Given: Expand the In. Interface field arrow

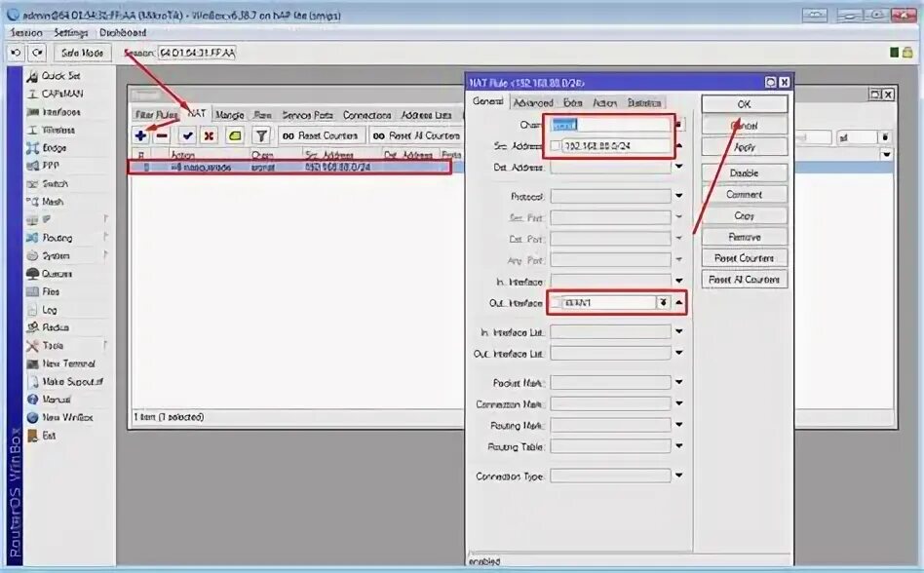Looking at the screenshot, I should [x=678, y=281].
